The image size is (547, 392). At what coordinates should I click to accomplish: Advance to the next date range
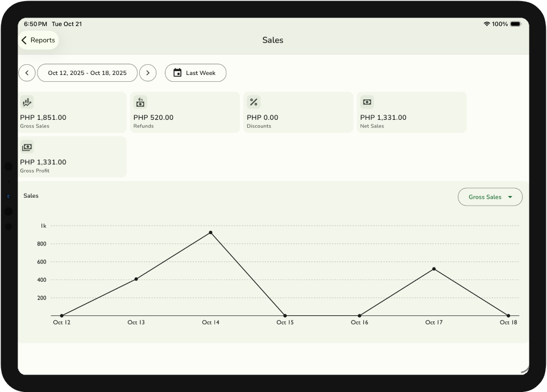148,73
